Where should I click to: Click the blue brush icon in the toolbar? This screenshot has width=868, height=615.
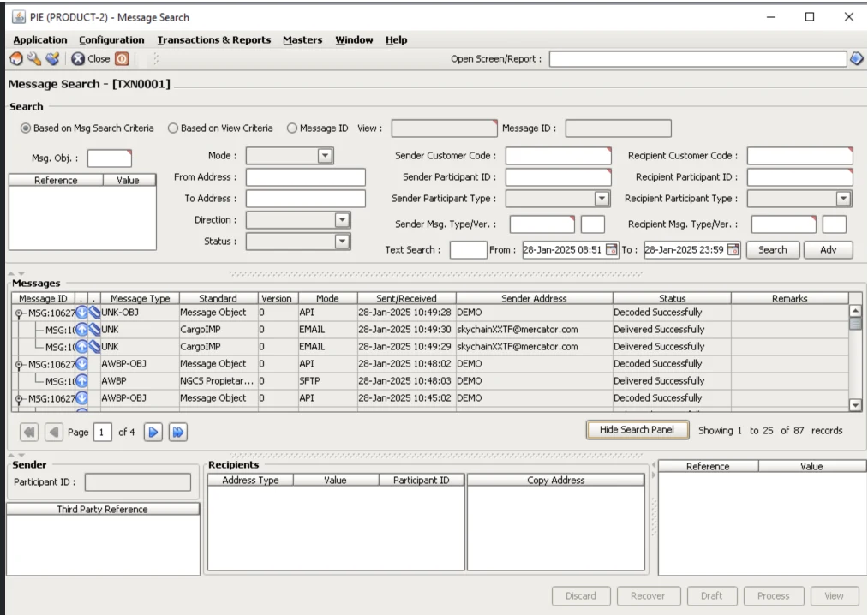52,59
